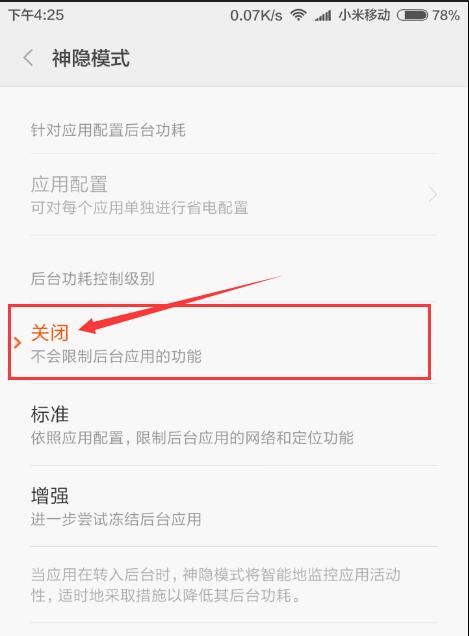Open 应用配置 via its right chevron
Viewport: 469px width, 636px height.
432,195
